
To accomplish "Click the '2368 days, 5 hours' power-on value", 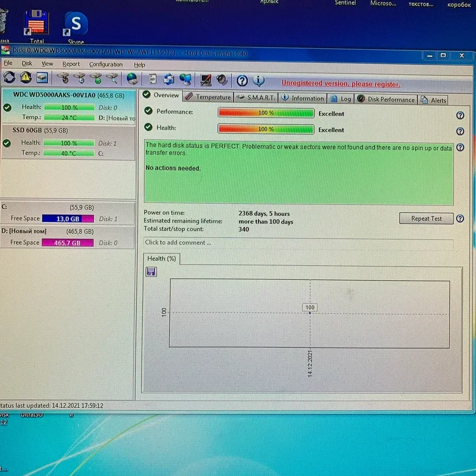I will [x=264, y=214].
